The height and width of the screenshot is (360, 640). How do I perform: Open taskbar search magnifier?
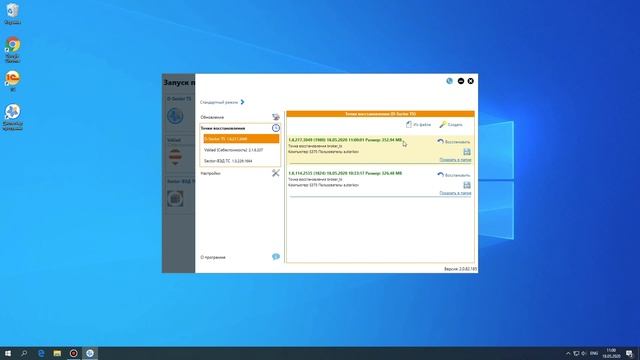[24, 353]
